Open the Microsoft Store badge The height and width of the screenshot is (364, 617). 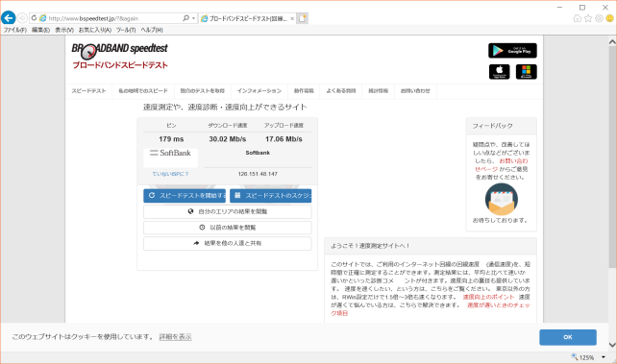coord(526,71)
